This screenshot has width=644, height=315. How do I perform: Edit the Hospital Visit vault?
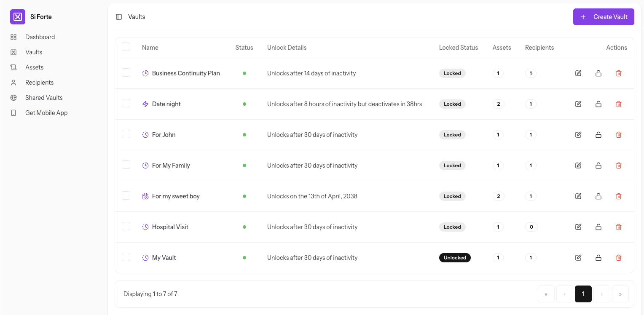pyautogui.click(x=578, y=227)
